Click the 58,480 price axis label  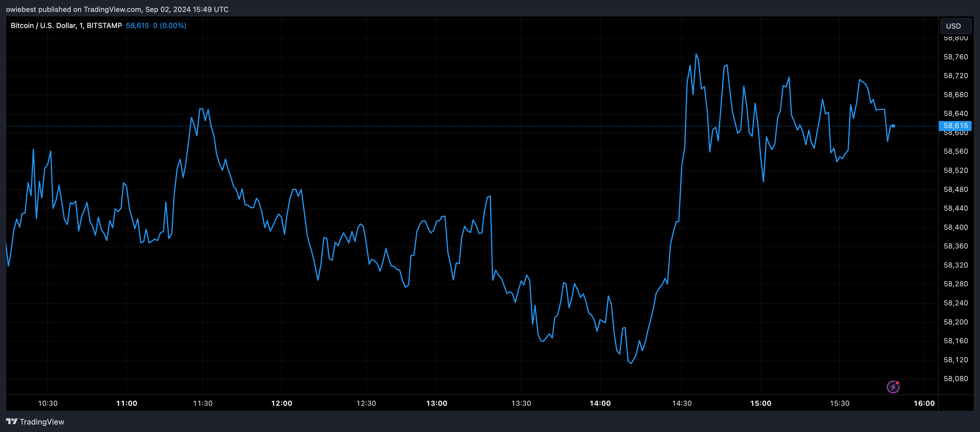956,189
